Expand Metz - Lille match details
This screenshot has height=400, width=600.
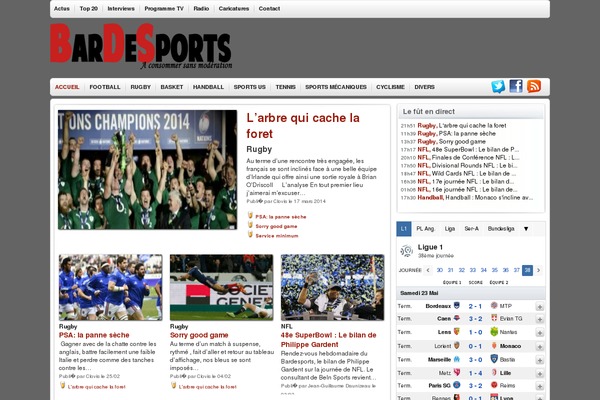pyautogui.click(x=540, y=374)
